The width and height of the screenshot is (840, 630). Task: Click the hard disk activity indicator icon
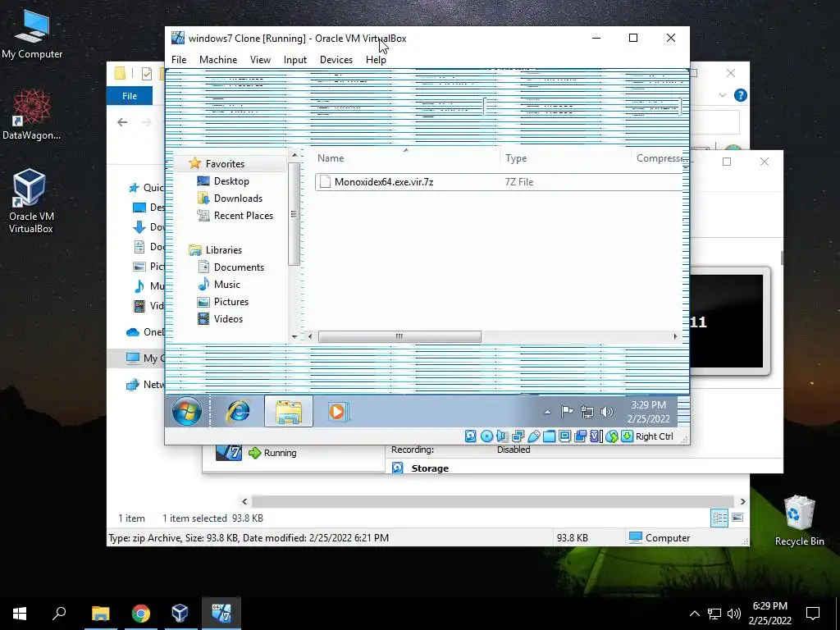pos(470,436)
